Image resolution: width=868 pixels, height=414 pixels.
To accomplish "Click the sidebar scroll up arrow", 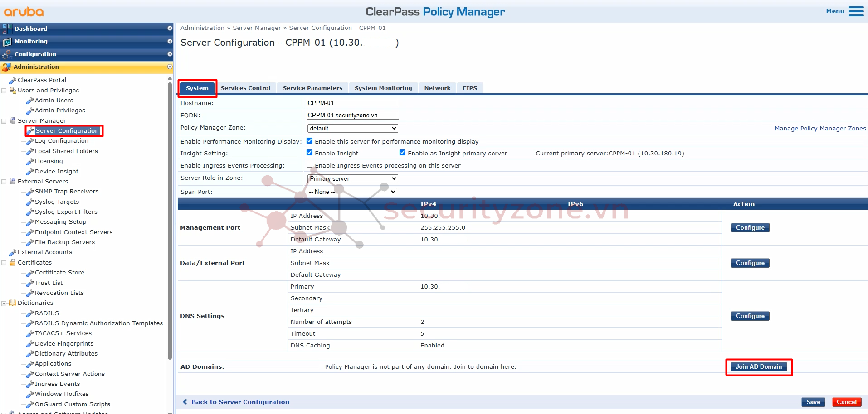I will pos(170,78).
